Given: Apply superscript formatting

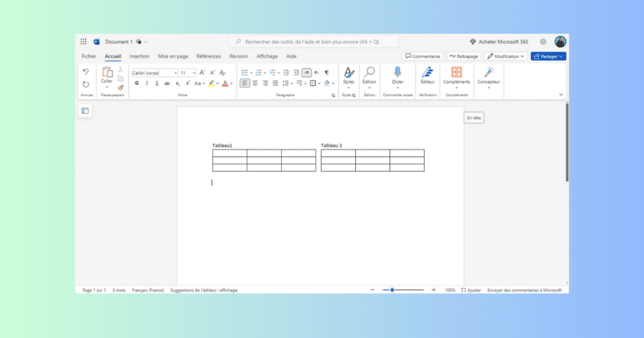Looking at the screenshot, I should coord(187,84).
